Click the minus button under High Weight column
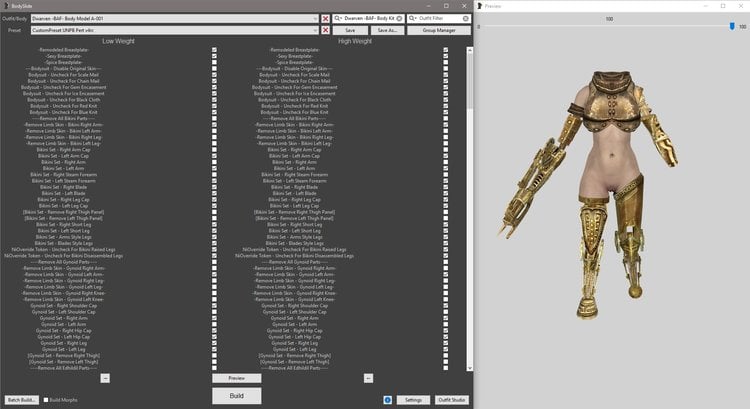 pos(368,378)
